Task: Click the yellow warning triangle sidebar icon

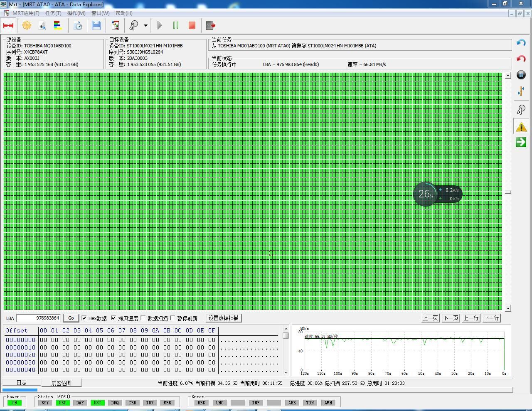Action: pos(521,127)
